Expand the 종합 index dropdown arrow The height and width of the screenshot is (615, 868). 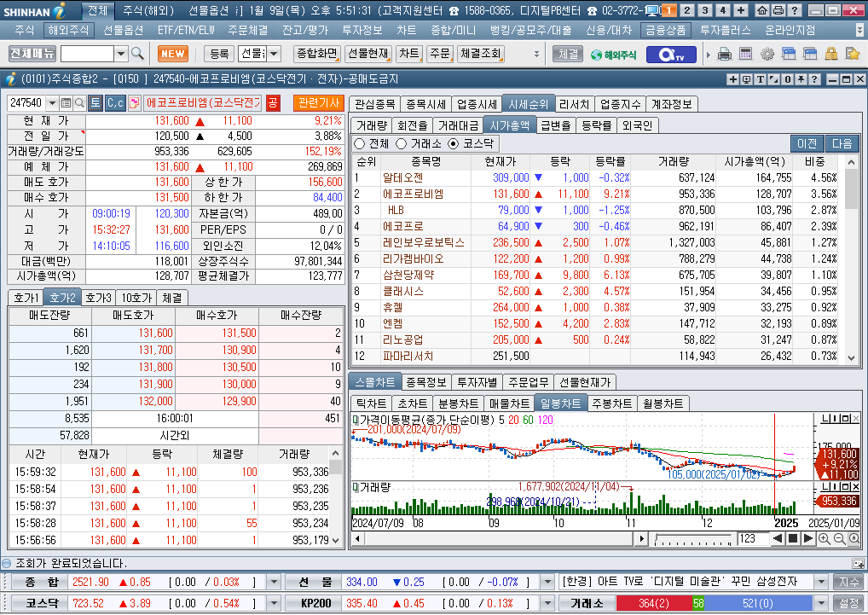[274, 582]
